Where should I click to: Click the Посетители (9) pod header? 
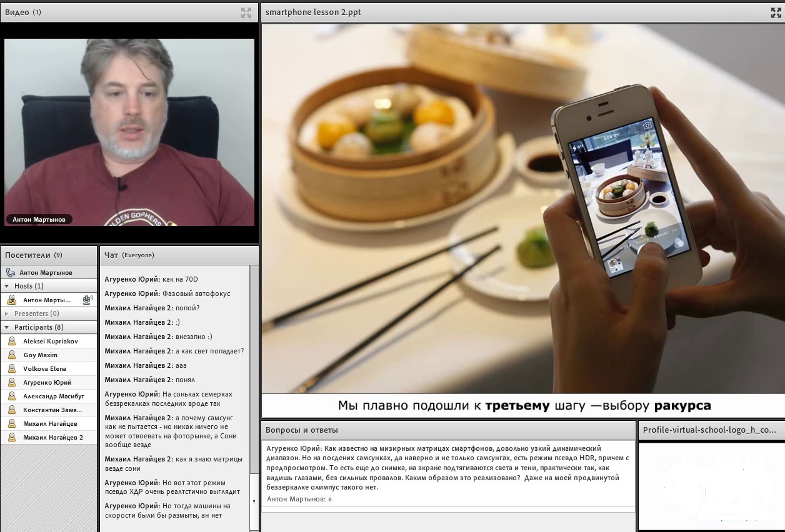49,255
